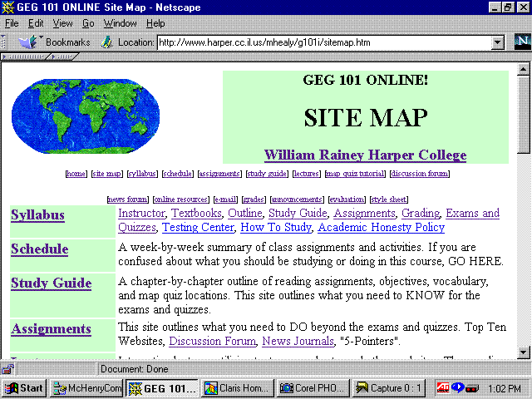Click the red ATI tray icon
This screenshot has height=399, width=532.
tap(443, 388)
